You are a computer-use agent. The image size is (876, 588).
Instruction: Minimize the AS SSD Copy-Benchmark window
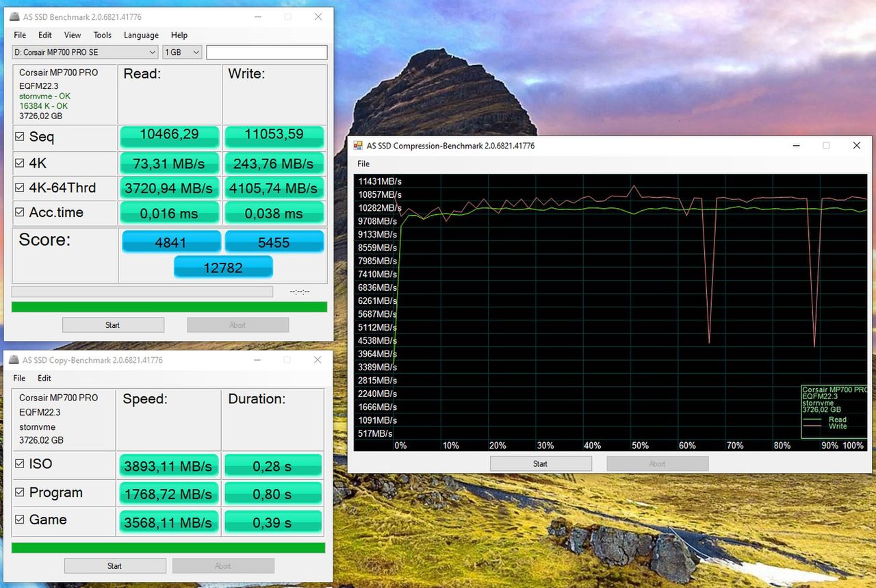[257, 360]
